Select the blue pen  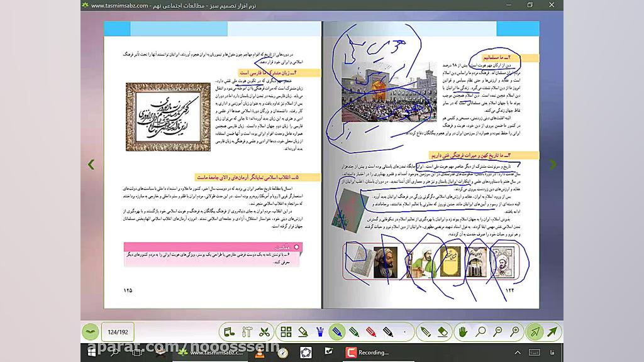point(337,332)
